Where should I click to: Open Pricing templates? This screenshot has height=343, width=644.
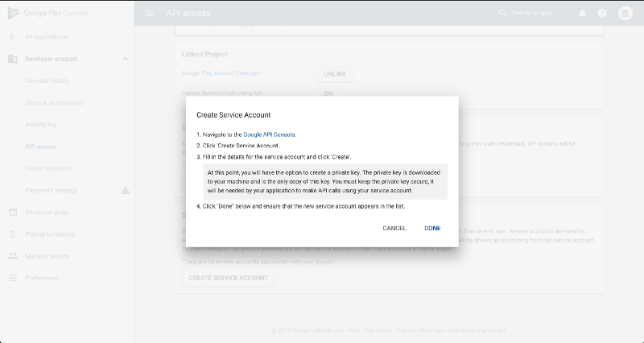(50, 234)
